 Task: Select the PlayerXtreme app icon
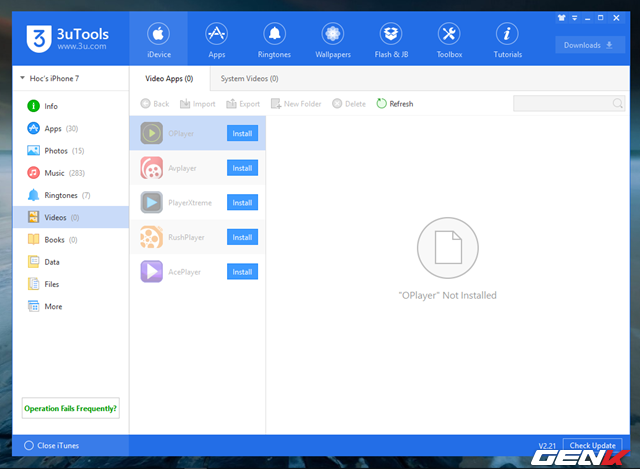(151, 202)
